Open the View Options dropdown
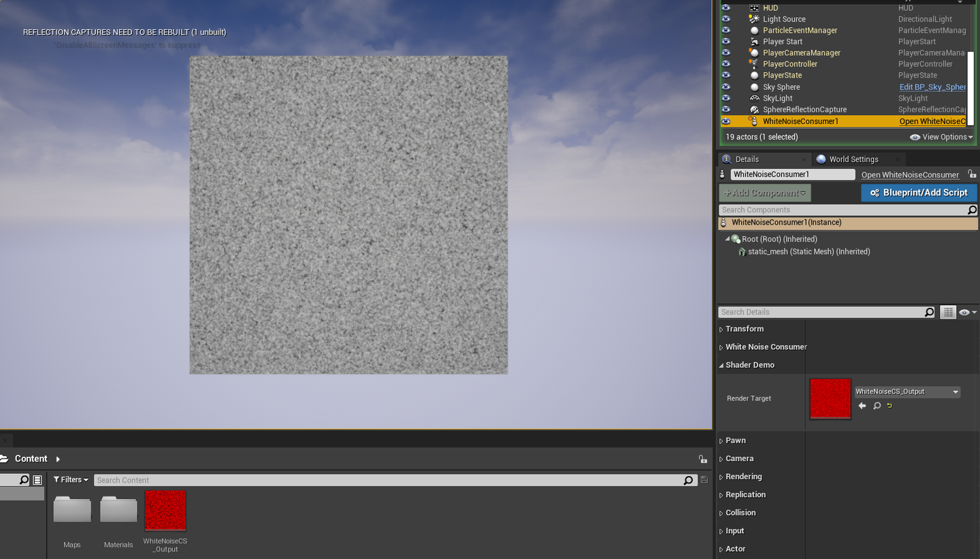 click(941, 137)
